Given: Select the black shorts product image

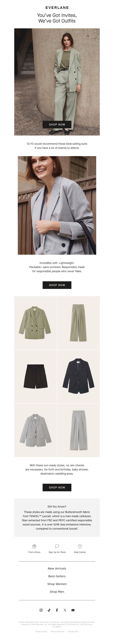Looking at the screenshot, I should coord(35,376).
